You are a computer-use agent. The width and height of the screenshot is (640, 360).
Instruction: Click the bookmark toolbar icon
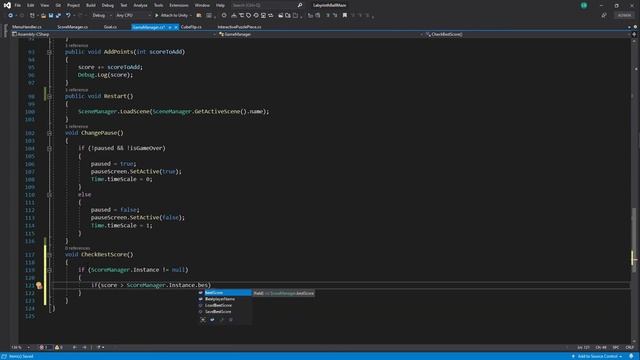pyautogui.click(x=344, y=16)
